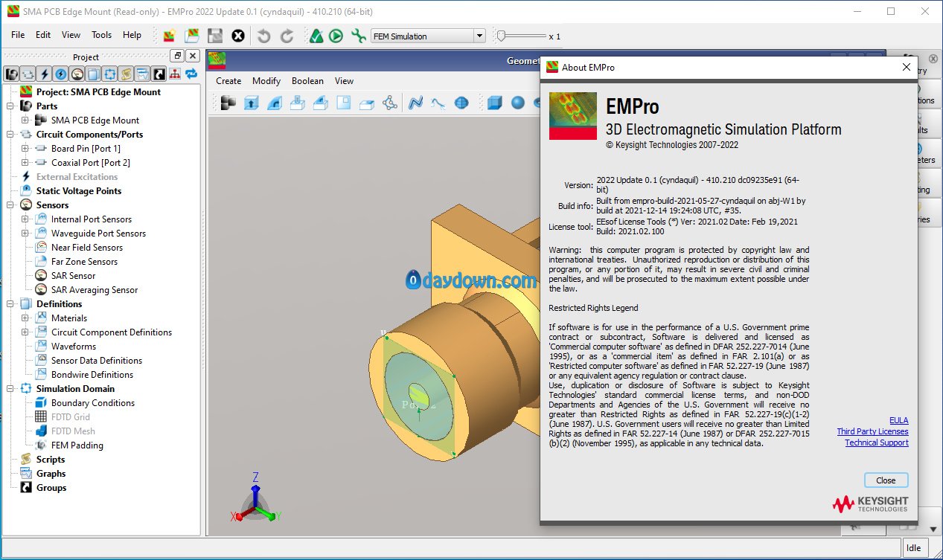Toggle the Graphs filter button
The width and height of the screenshot is (943, 560).
[x=143, y=74]
